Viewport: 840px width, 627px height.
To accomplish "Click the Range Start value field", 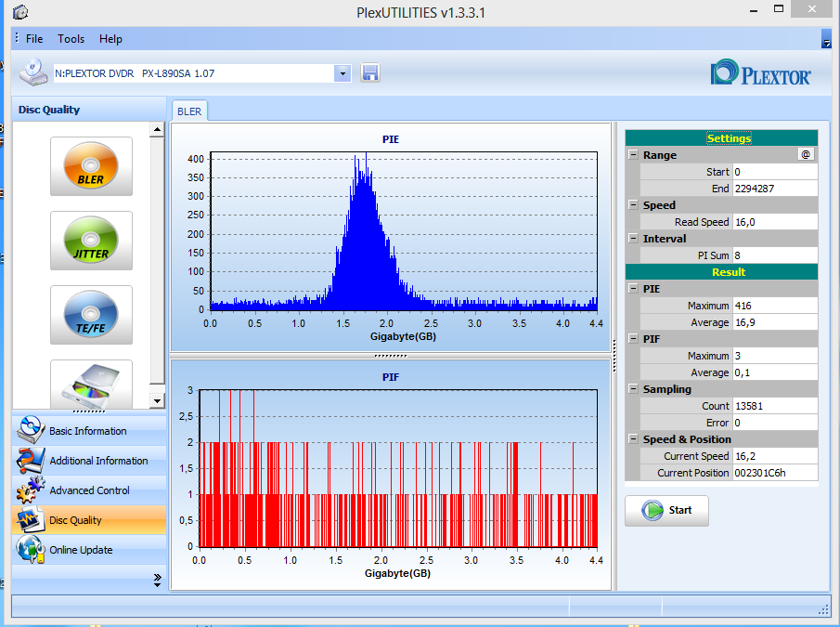I will (775, 172).
